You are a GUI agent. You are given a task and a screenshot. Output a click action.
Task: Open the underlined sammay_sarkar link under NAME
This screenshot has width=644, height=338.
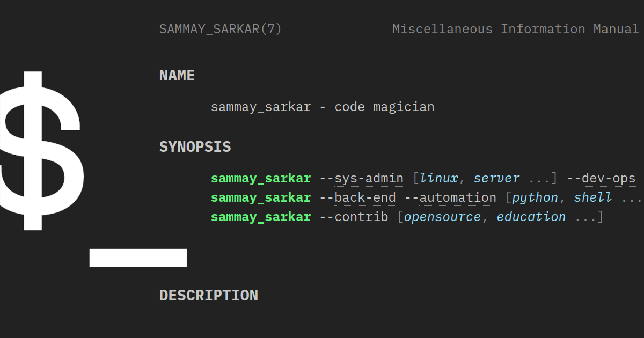[x=261, y=107]
